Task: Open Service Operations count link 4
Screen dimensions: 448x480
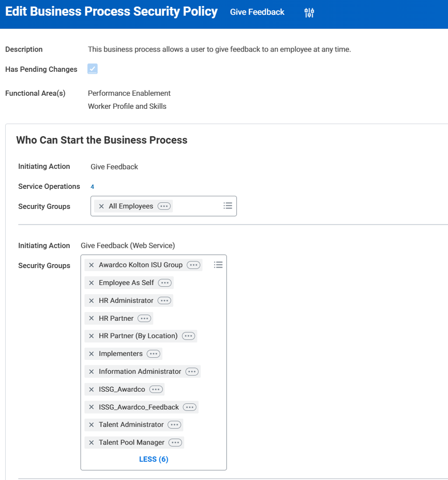Action: coord(92,187)
